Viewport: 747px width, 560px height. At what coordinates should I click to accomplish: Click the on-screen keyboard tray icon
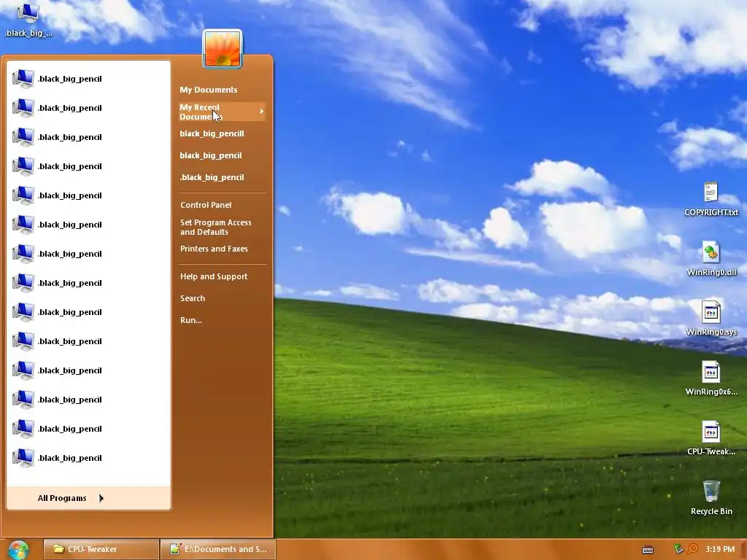[648, 550]
